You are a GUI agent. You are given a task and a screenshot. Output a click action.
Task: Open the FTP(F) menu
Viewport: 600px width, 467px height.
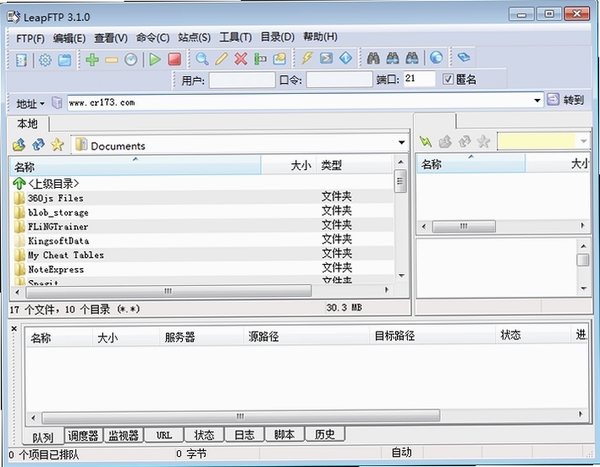tap(30, 38)
